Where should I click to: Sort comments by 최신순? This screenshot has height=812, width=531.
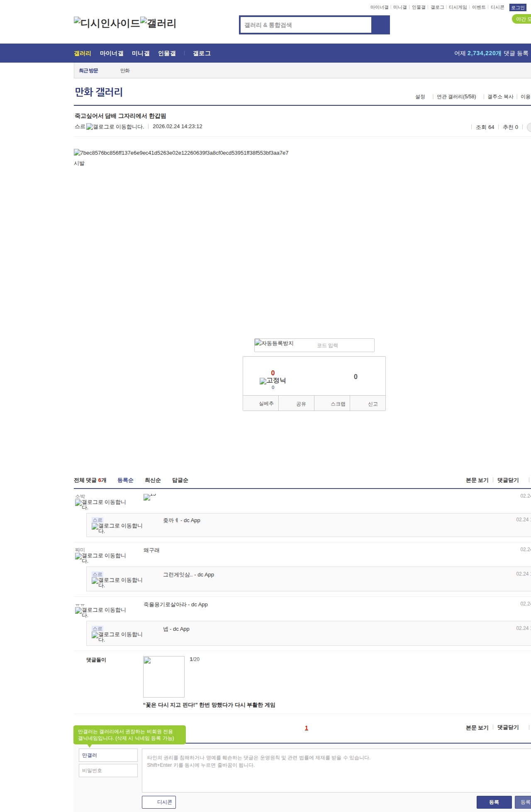pyautogui.click(x=153, y=480)
